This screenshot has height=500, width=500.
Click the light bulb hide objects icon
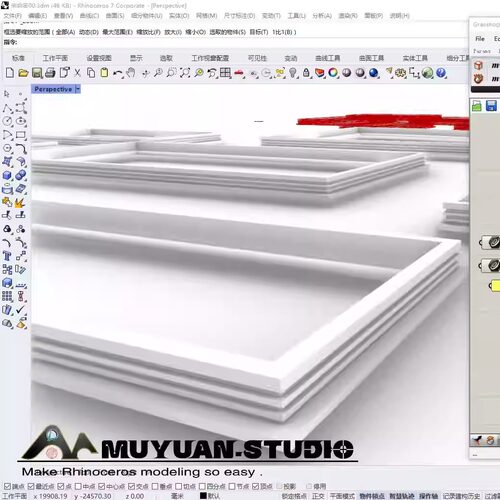click(293, 73)
